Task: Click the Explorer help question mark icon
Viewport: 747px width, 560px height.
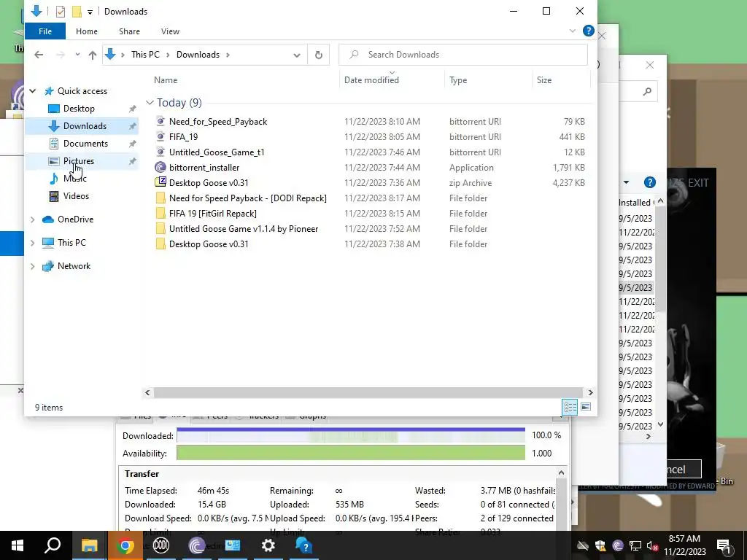Action: click(589, 31)
